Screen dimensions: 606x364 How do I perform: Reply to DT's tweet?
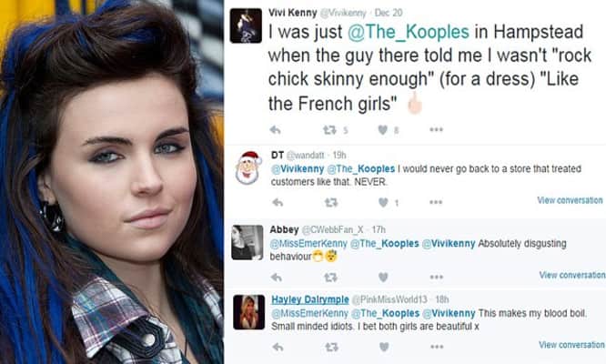point(278,202)
